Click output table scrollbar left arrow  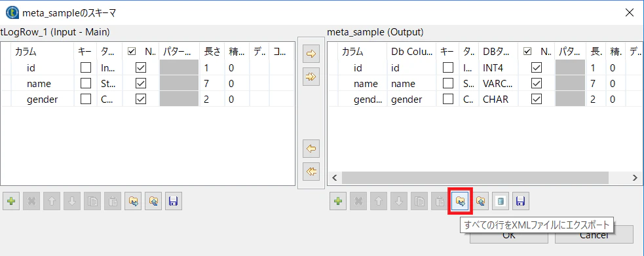tap(334, 177)
